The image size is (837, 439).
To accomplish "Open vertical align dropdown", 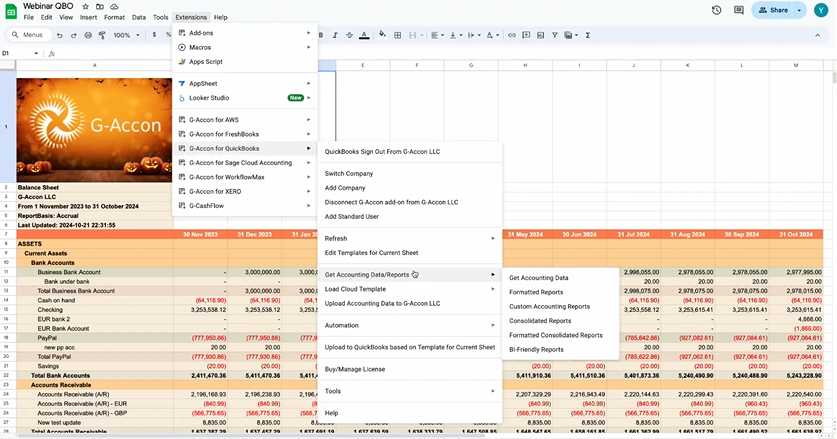I will 455,35.
